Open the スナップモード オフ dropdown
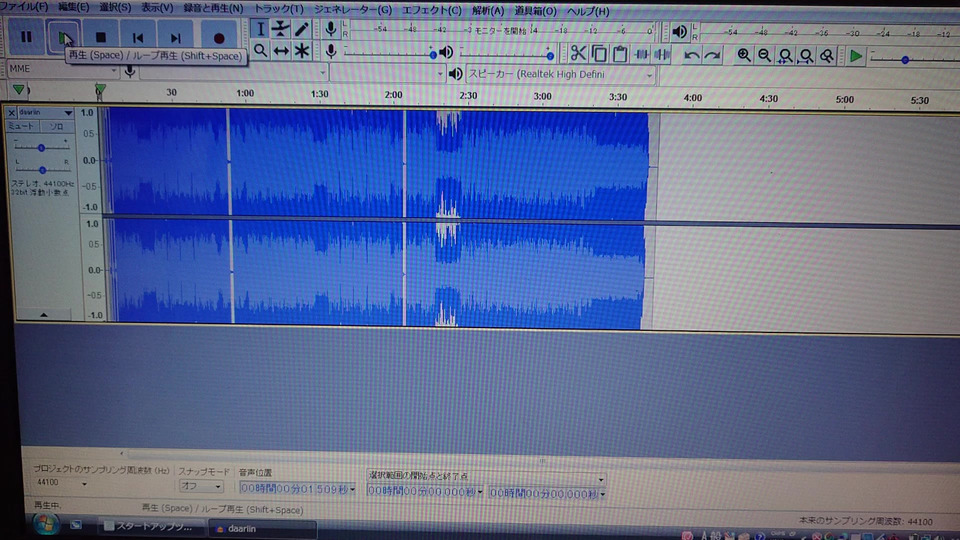960x540 pixels. pos(201,486)
